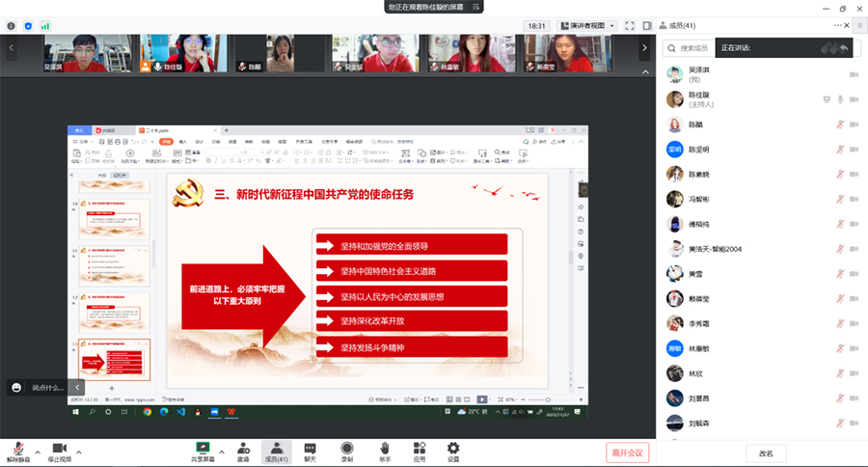Screen dimensions: 868x467
Task: Toggle the members side panel icon
Action: (648, 26)
